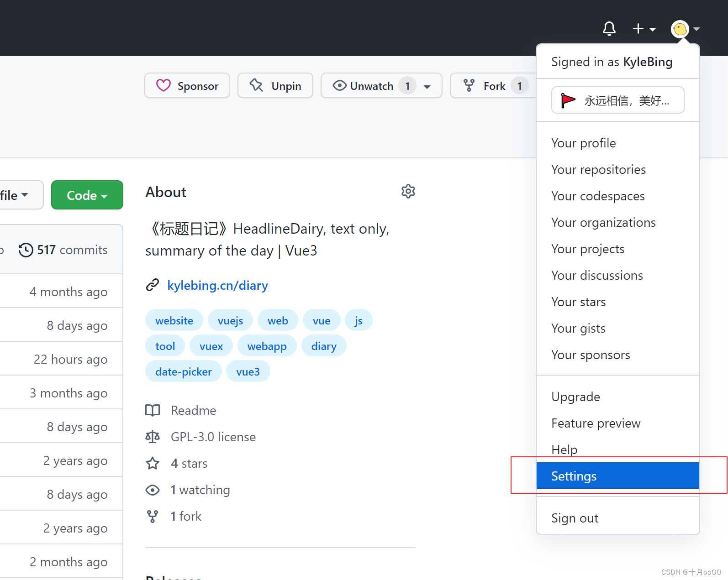Open Your stars menu item
This screenshot has height=580, width=728.
pyautogui.click(x=618, y=302)
